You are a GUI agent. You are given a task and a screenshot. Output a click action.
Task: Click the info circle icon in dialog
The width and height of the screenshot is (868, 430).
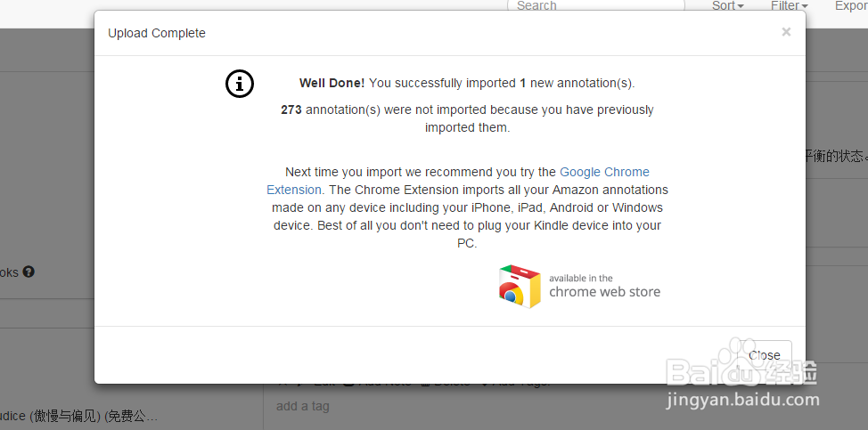[239, 84]
